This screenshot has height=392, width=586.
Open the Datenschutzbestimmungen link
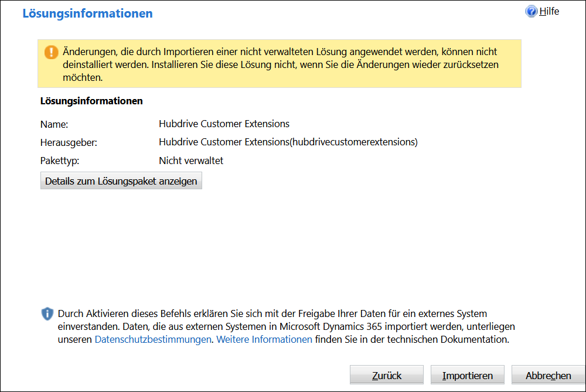[153, 339]
